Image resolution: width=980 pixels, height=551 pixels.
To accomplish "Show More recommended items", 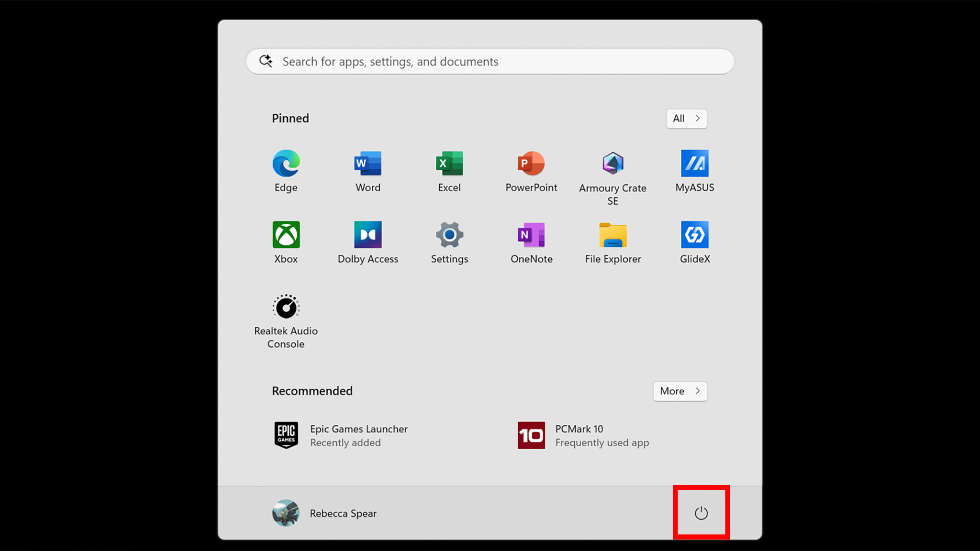I will [679, 391].
